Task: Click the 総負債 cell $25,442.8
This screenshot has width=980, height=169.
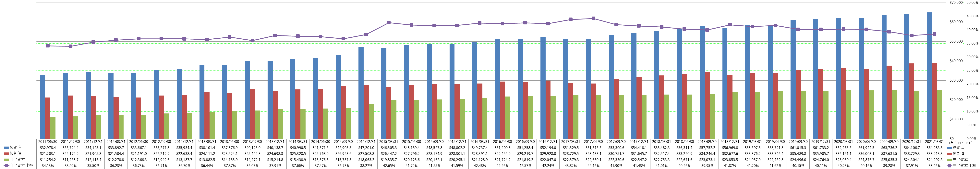Action: point(253,153)
